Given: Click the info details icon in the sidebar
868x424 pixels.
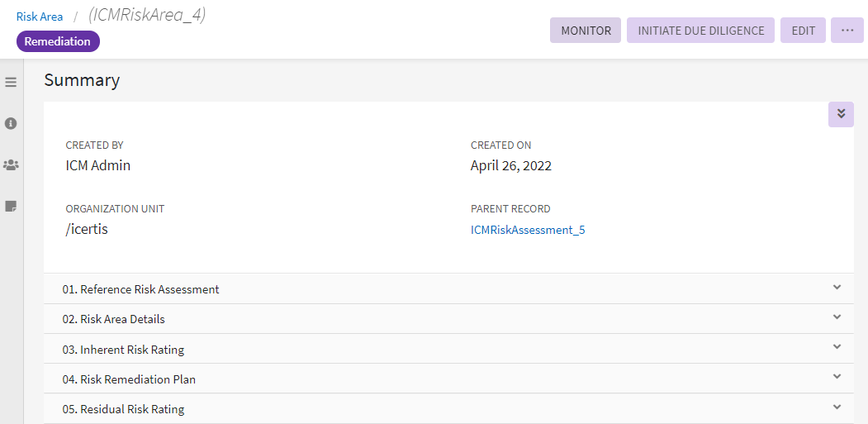Looking at the screenshot, I should (11, 123).
